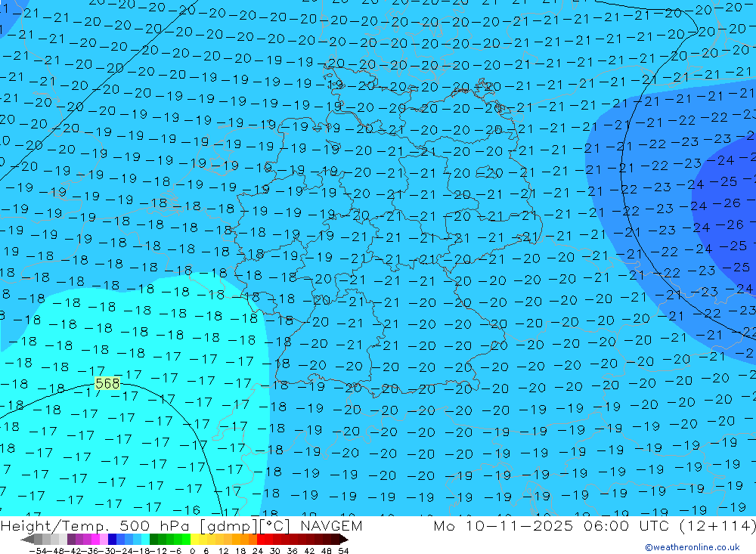Click the '0' label on the temperature legend
This screenshot has width=756, height=554.
192,551
